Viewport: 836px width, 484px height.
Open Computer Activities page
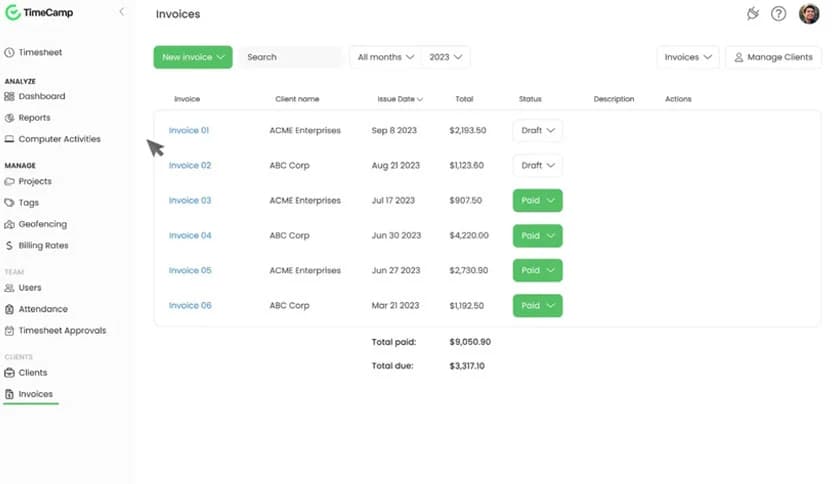coord(59,139)
